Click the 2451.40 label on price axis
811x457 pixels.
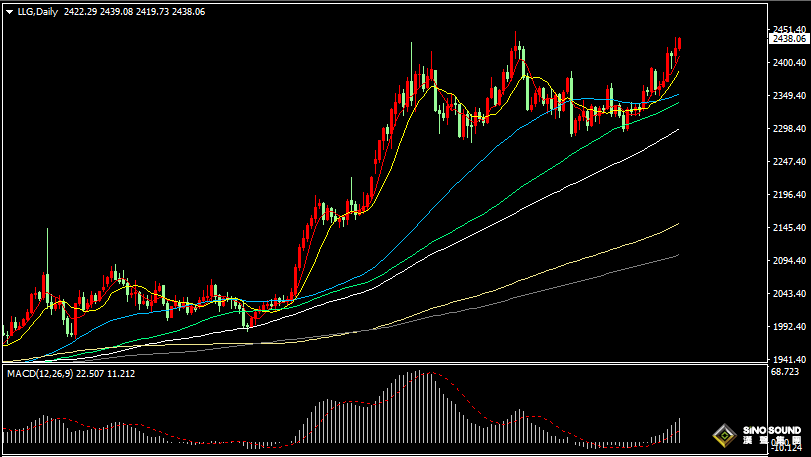(787, 29)
